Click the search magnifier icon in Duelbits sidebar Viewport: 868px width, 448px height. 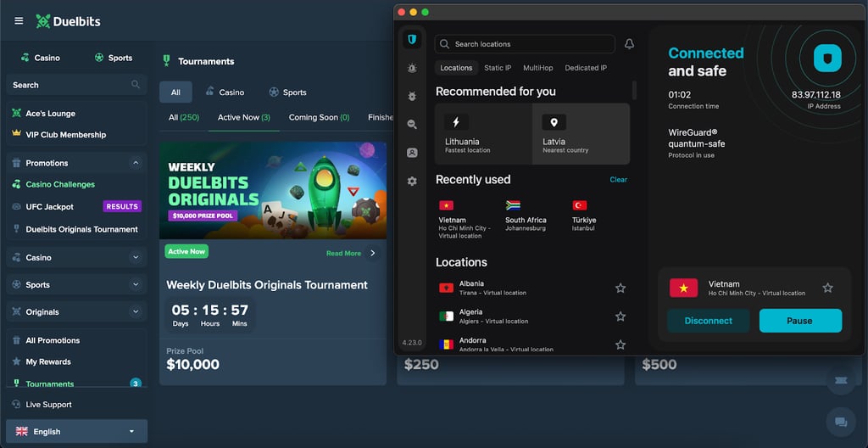pyautogui.click(x=135, y=84)
